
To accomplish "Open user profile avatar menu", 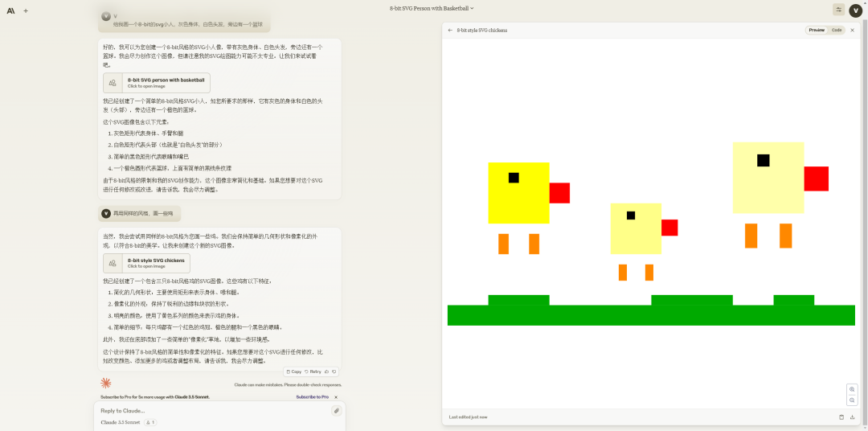I will [856, 10].
